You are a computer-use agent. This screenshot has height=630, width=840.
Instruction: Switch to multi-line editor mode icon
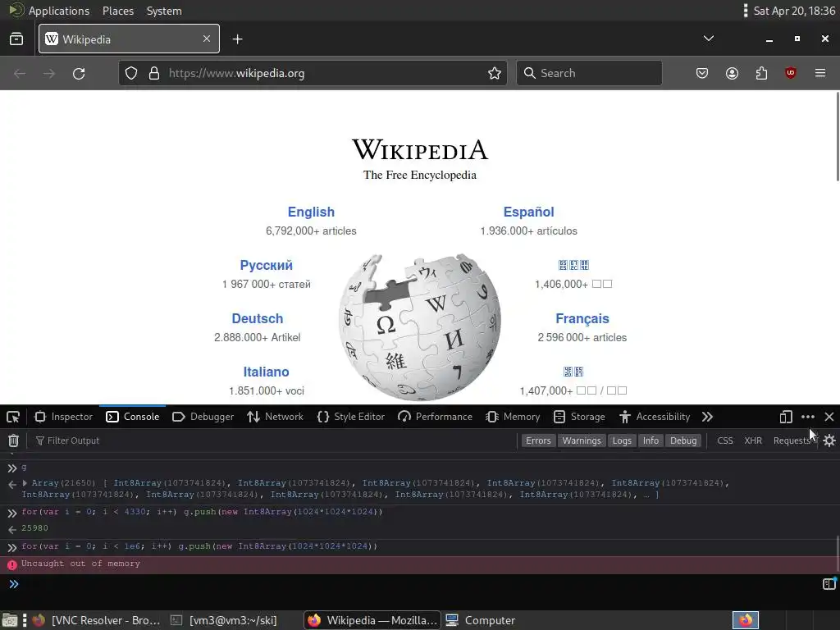pyautogui.click(x=829, y=583)
